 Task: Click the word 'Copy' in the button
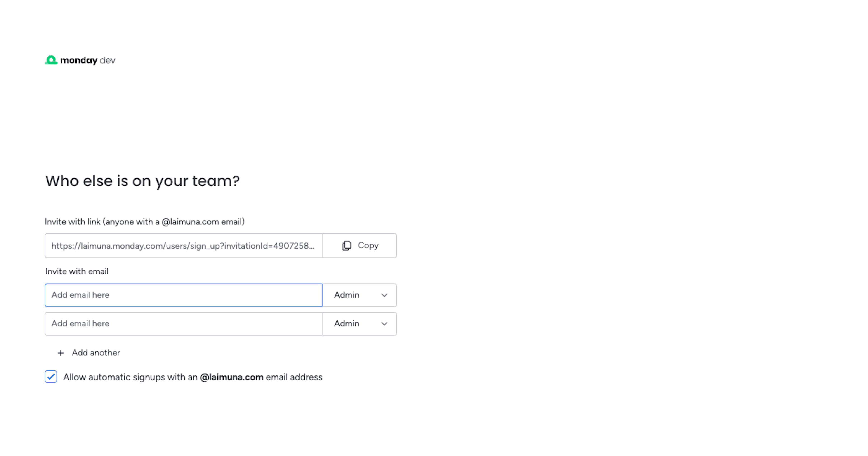click(368, 246)
